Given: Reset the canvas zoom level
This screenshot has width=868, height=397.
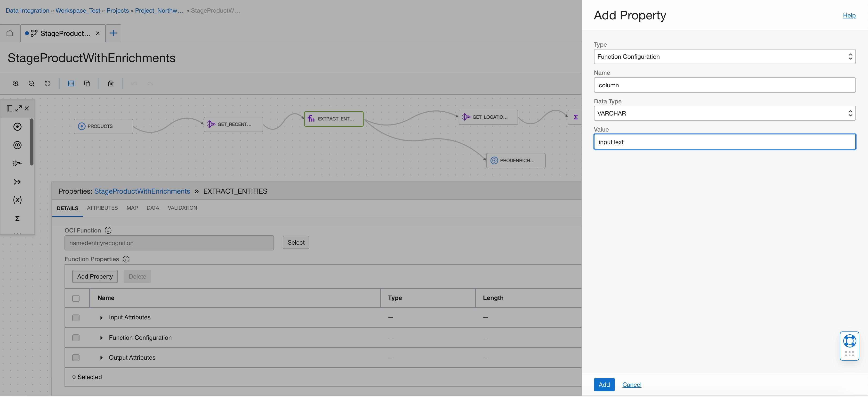Looking at the screenshot, I should 48,83.
